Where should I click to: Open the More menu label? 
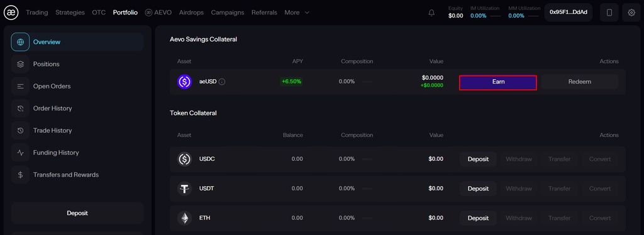coord(292,13)
